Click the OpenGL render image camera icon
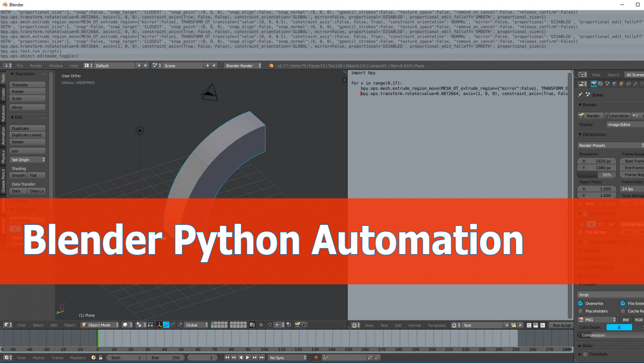Image resolution: width=644 pixels, height=363 pixels. 297,325
